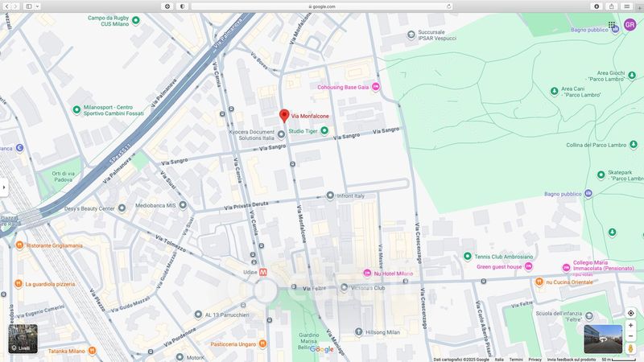Toggle the Livelli map layers view

[23, 339]
